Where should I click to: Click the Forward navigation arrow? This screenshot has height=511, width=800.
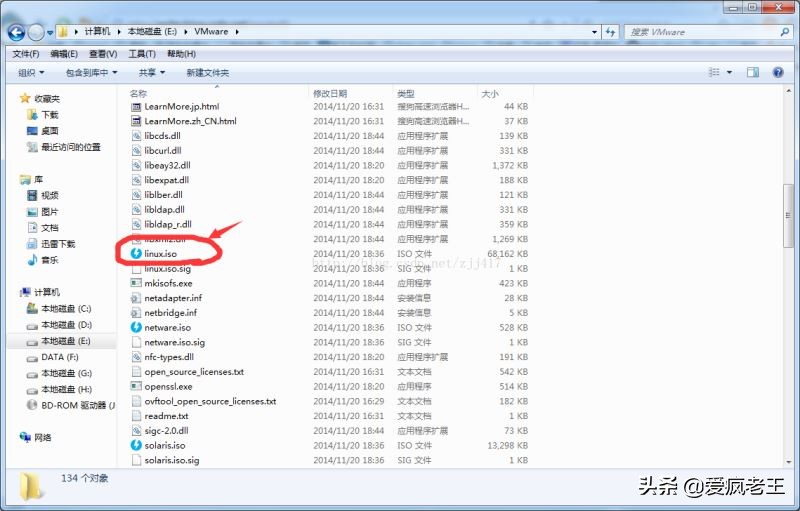pos(36,33)
